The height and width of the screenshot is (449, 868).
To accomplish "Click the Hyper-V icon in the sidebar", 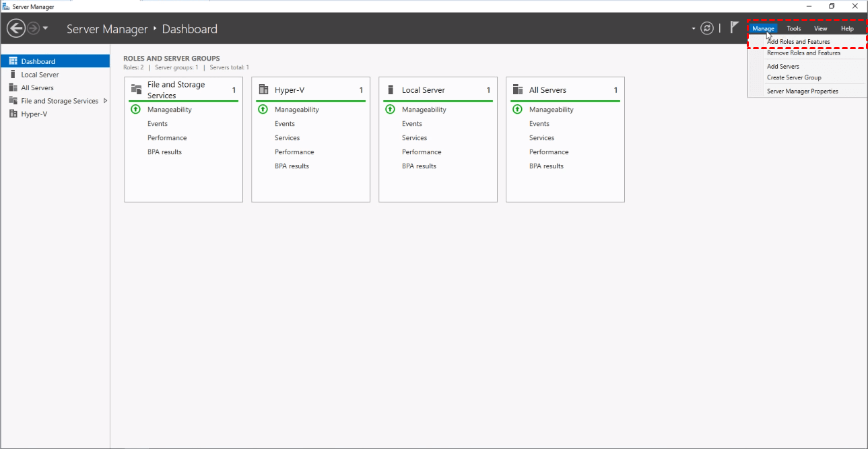I will tap(13, 114).
